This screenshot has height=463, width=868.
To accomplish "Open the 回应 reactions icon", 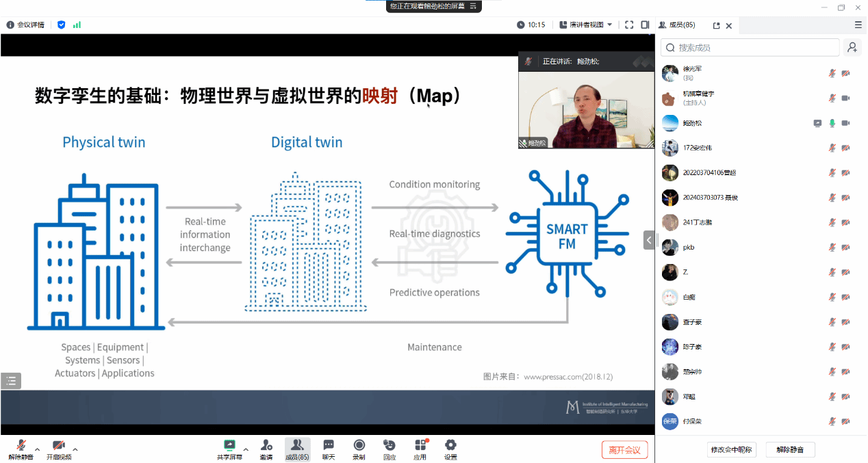I will pyautogui.click(x=390, y=449).
